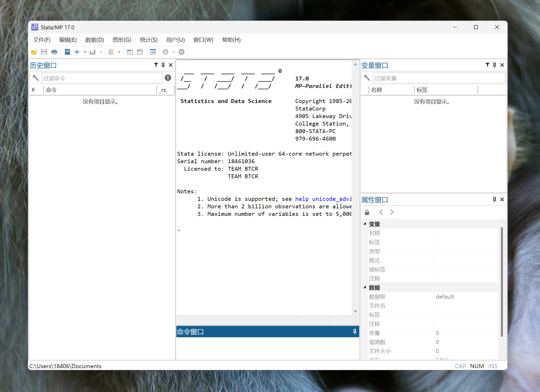Click the 数据框 default value

click(x=445, y=297)
